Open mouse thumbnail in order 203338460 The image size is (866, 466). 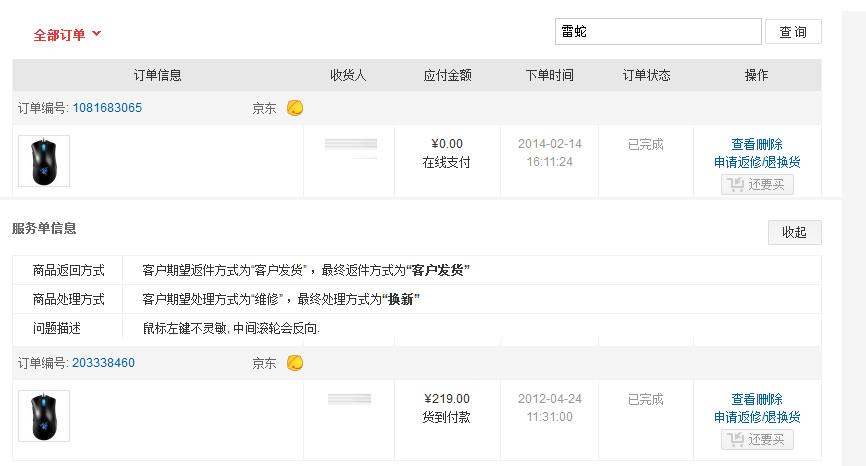(x=44, y=416)
